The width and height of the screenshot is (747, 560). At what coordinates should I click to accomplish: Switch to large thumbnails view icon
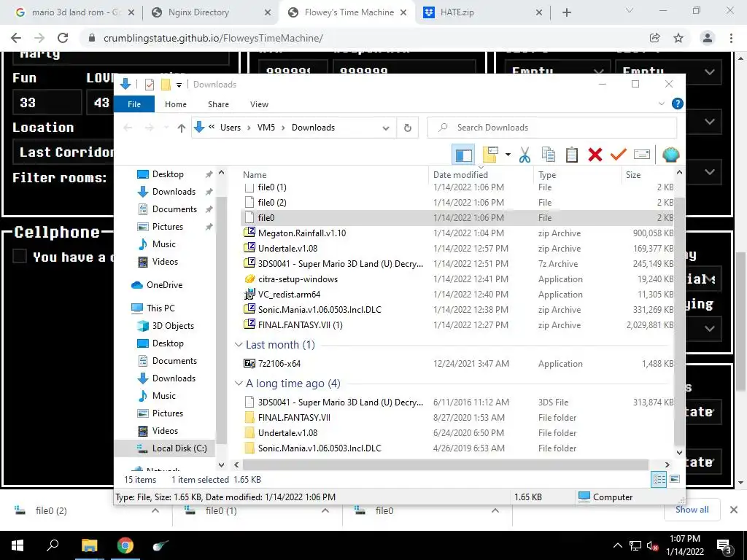675,479
